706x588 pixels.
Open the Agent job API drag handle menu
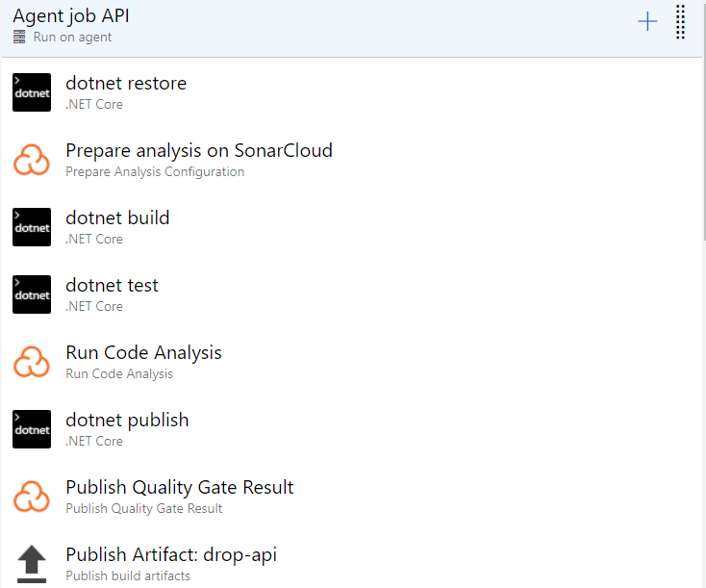coord(680,22)
